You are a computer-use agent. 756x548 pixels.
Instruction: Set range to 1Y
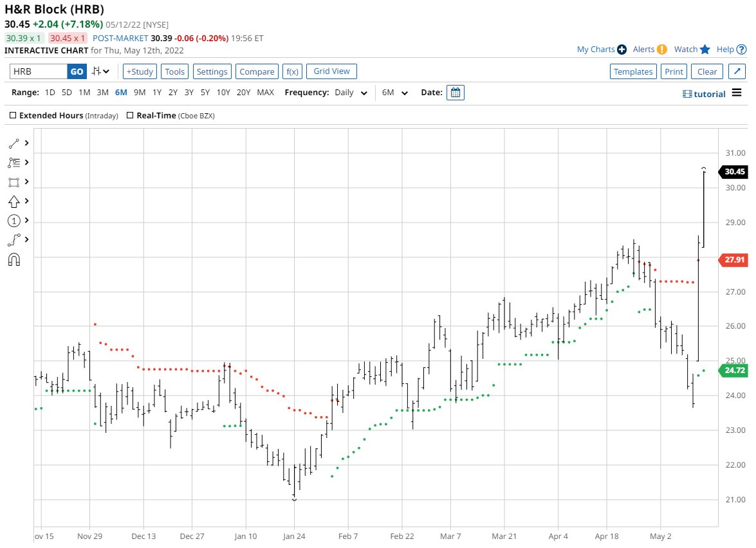(157, 93)
